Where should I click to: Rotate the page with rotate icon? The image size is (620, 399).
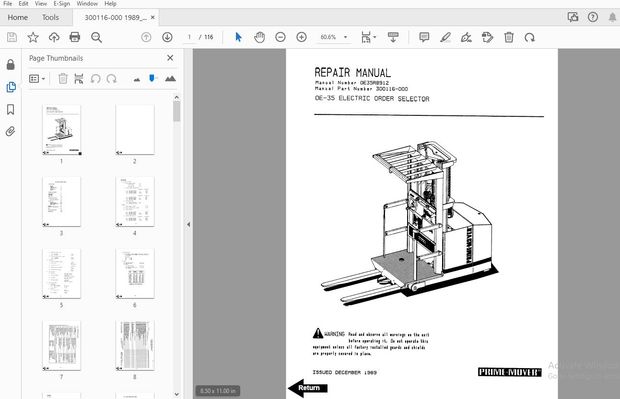[529, 37]
